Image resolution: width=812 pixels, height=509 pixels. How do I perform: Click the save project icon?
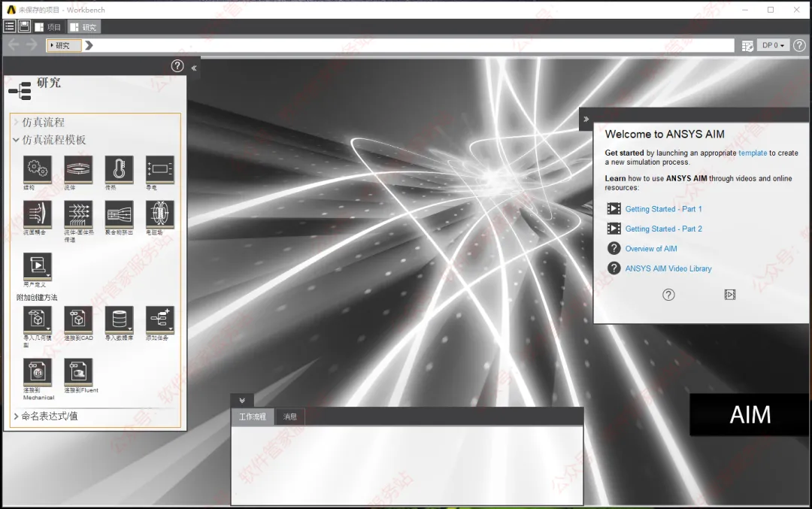point(24,26)
